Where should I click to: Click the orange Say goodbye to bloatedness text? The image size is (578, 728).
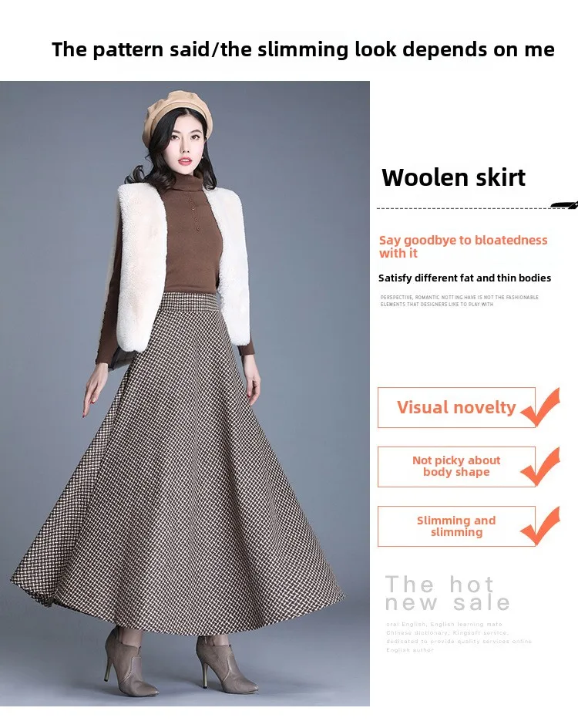(463, 247)
